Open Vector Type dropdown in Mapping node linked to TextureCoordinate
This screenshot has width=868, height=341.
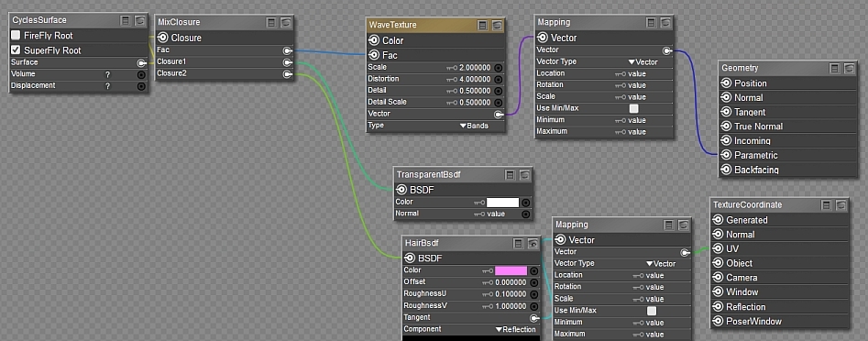click(661, 263)
